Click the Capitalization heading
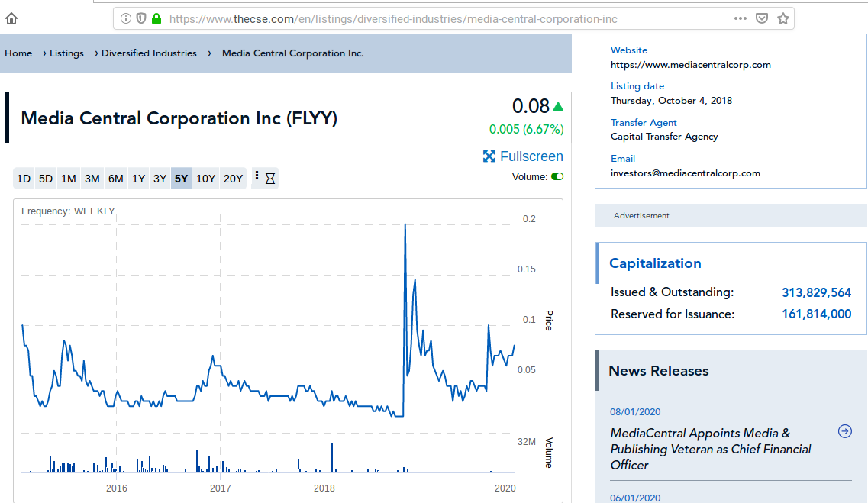This screenshot has width=868, height=503. (655, 263)
